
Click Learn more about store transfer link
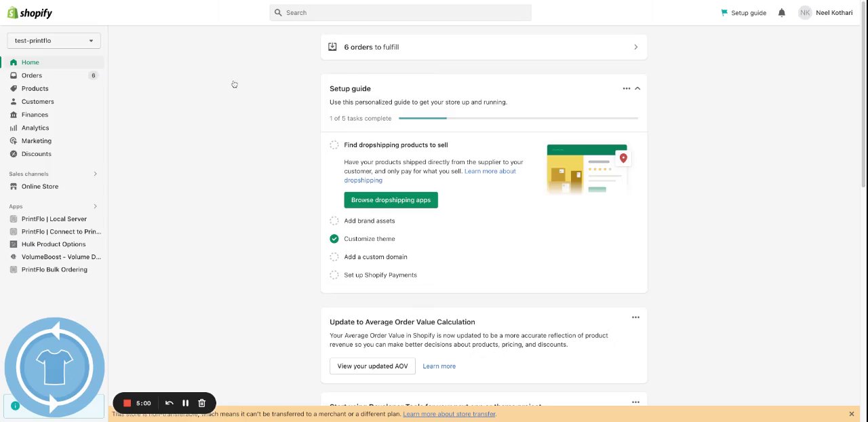pos(449,414)
